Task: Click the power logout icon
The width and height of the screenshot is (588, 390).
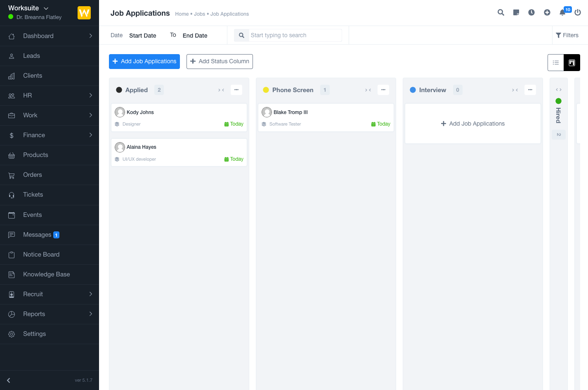Action: [x=578, y=12]
